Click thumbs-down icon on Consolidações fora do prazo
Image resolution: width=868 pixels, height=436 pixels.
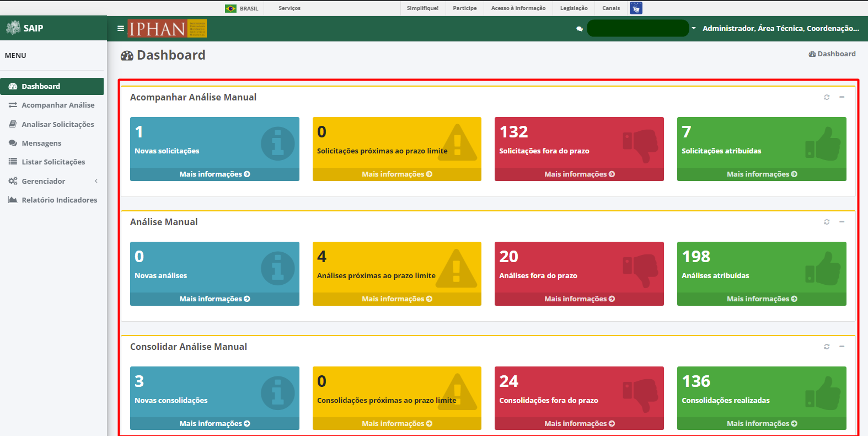pos(641,396)
